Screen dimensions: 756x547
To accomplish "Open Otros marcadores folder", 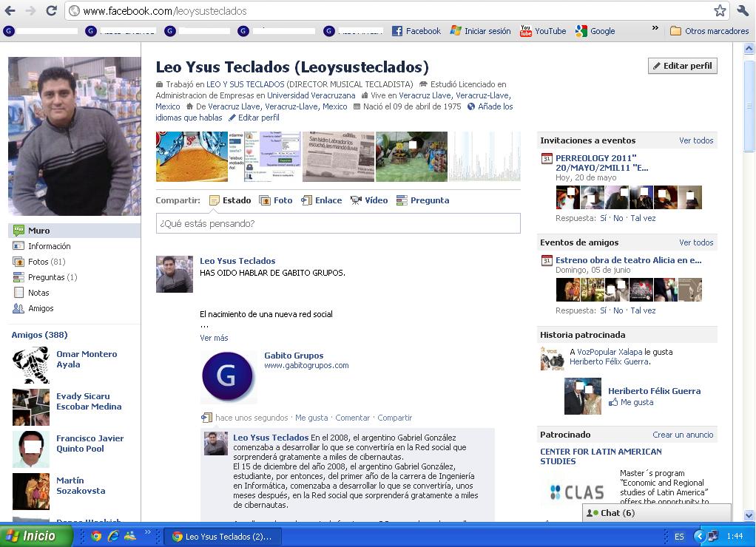I will point(709,31).
